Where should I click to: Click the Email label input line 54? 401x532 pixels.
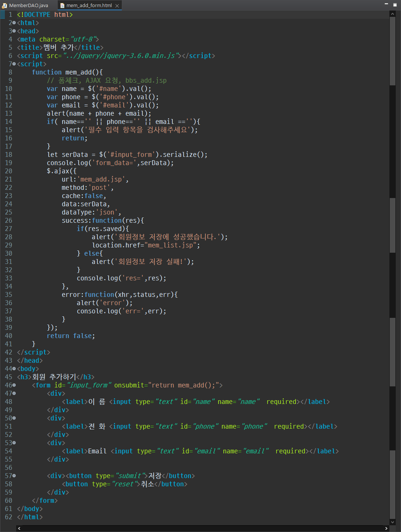200,451
